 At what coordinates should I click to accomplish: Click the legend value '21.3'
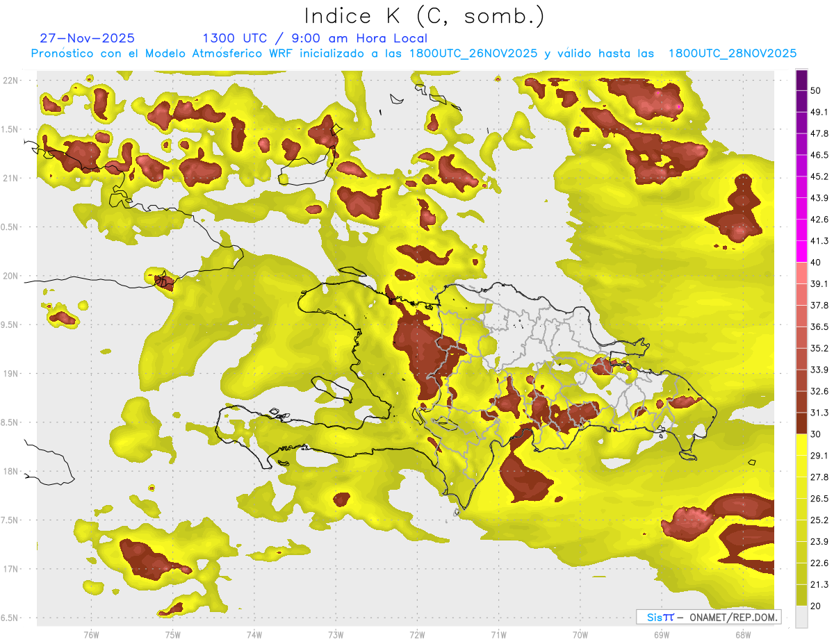coord(819,585)
